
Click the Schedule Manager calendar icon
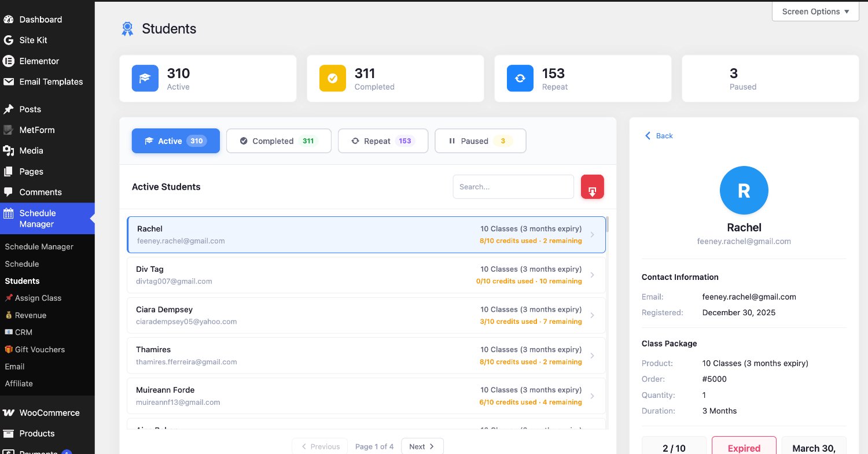click(8, 213)
